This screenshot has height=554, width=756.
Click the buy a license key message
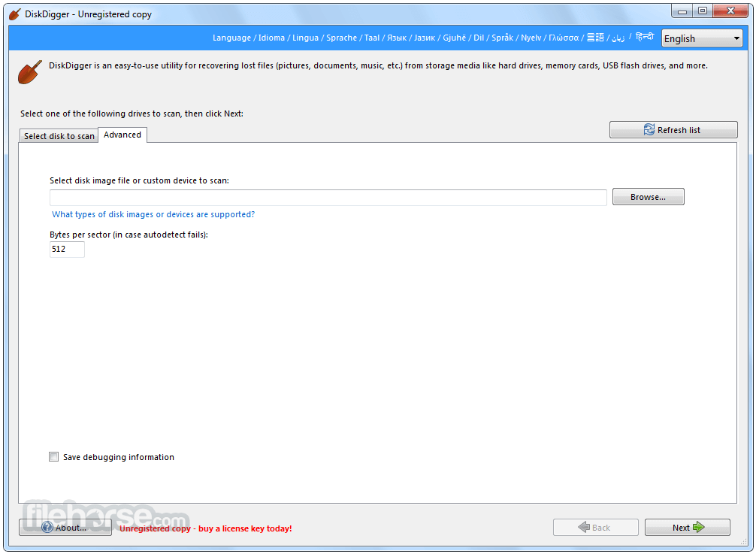206,528
